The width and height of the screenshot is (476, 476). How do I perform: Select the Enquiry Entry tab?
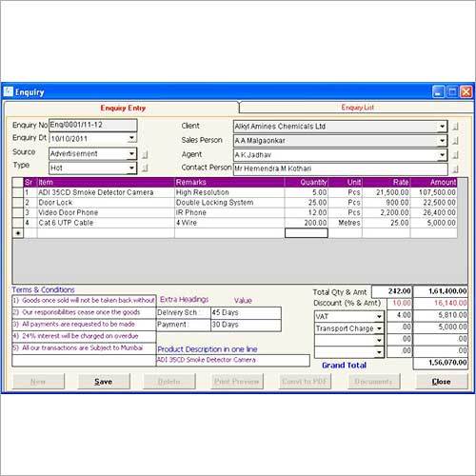tap(123, 109)
